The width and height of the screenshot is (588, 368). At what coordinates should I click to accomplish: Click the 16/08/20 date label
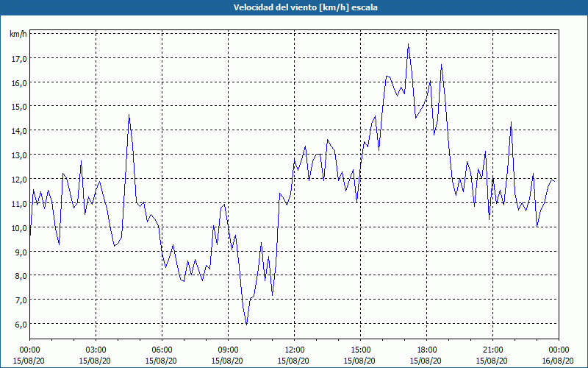(559, 361)
